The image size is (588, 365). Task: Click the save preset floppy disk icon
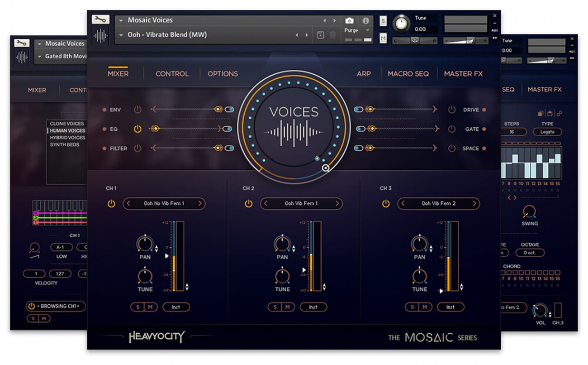[320, 35]
